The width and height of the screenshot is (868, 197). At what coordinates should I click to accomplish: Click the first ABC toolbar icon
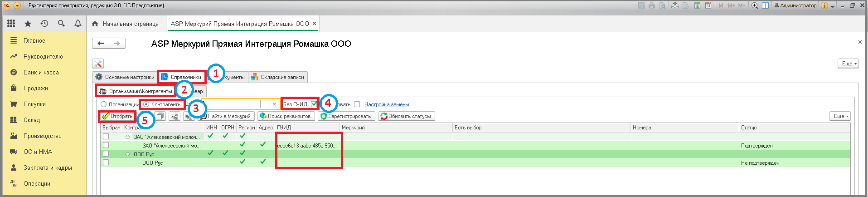175,116
